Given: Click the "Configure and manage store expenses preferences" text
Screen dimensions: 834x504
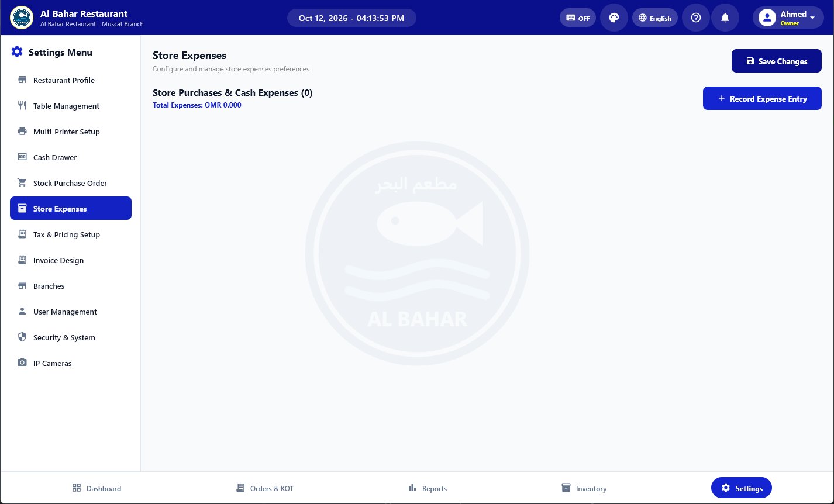Looking at the screenshot, I should tap(231, 69).
